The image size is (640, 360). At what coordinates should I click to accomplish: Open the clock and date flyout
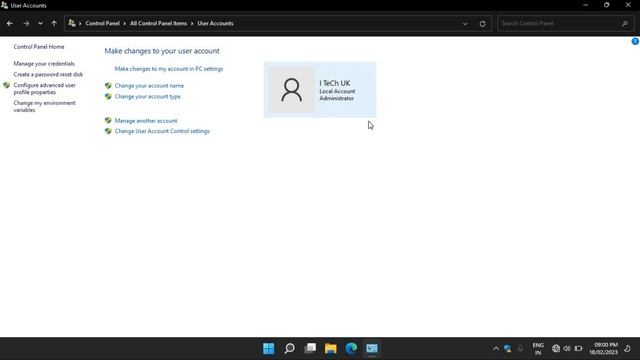[603, 349]
